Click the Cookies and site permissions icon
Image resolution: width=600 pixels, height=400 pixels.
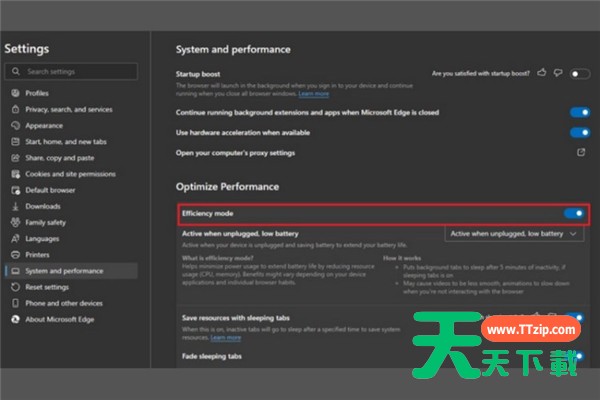click(x=15, y=174)
